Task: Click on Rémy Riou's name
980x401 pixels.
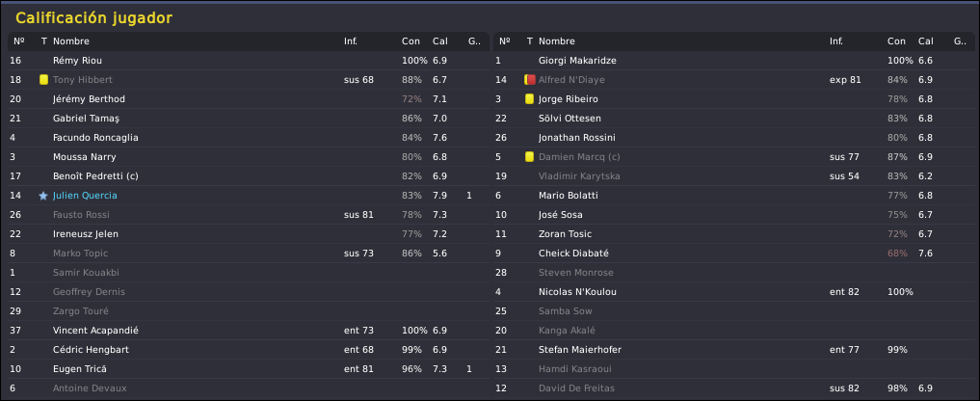Action: [77, 61]
